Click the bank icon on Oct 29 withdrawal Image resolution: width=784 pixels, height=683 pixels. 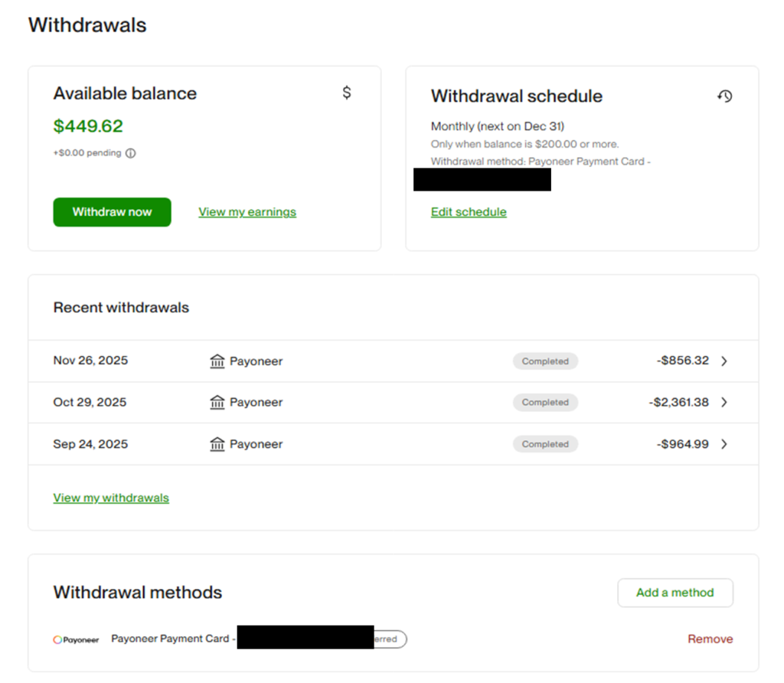[x=217, y=403]
